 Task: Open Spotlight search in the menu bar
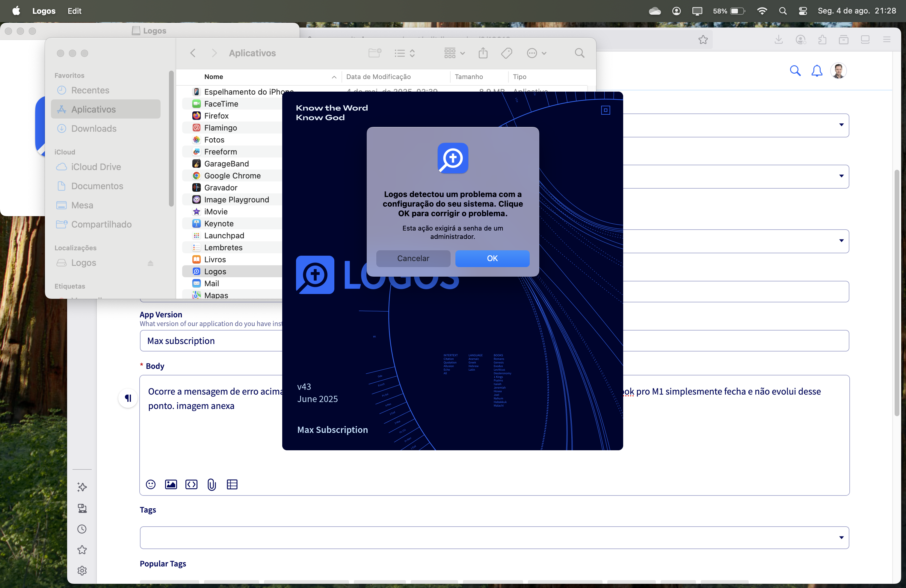click(783, 11)
